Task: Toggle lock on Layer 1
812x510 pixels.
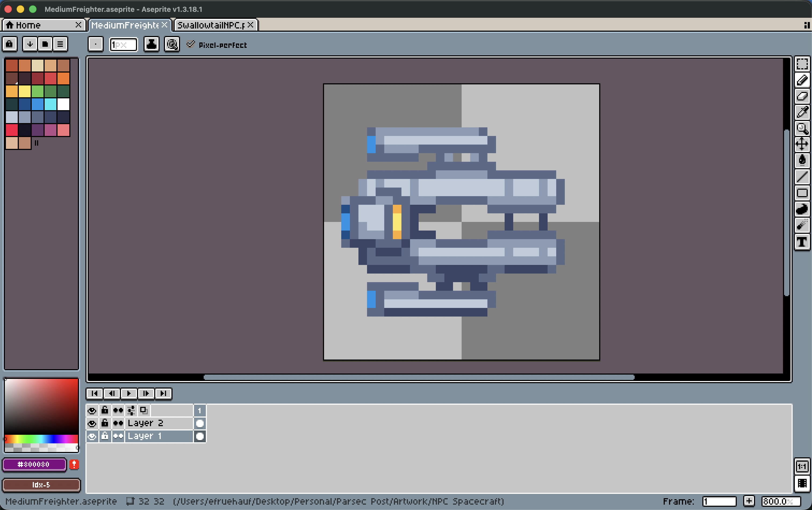Action: click(105, 436)
